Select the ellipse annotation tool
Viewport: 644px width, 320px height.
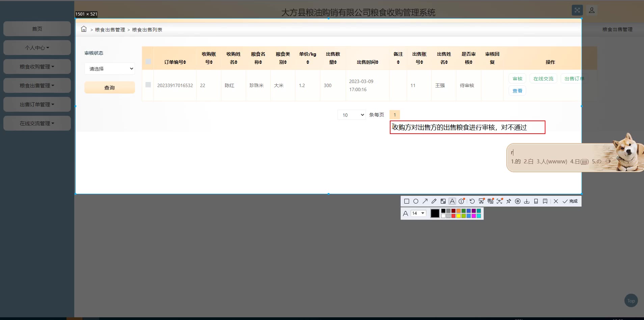(x=416, y=201)
